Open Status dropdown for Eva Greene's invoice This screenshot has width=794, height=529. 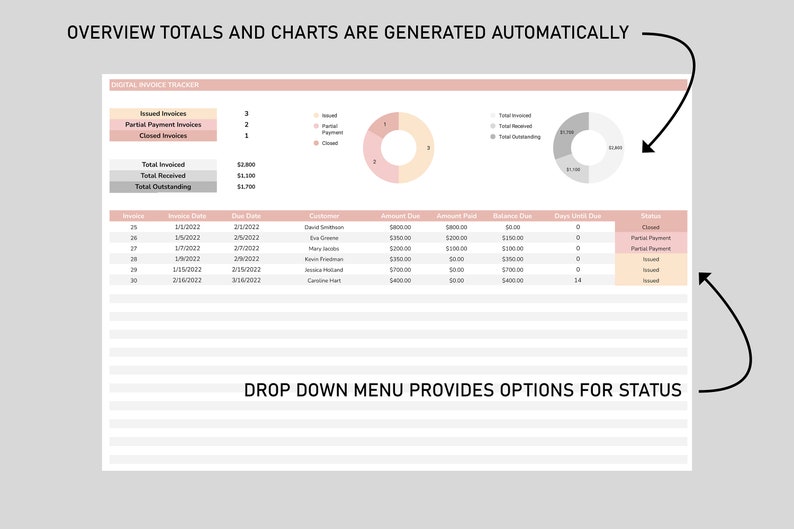click(651, 238)
